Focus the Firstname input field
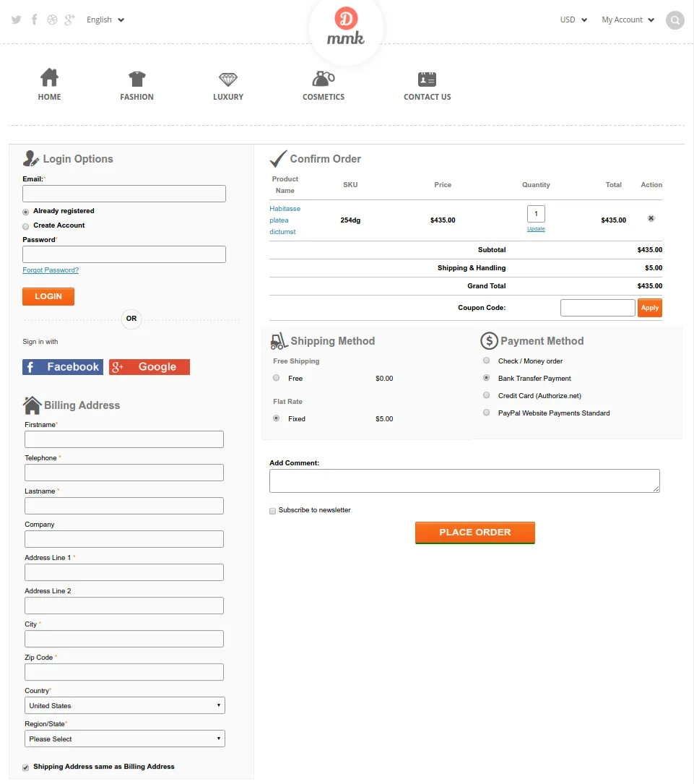This screenshot has height=784, width=694. click(x=124, y=439)
